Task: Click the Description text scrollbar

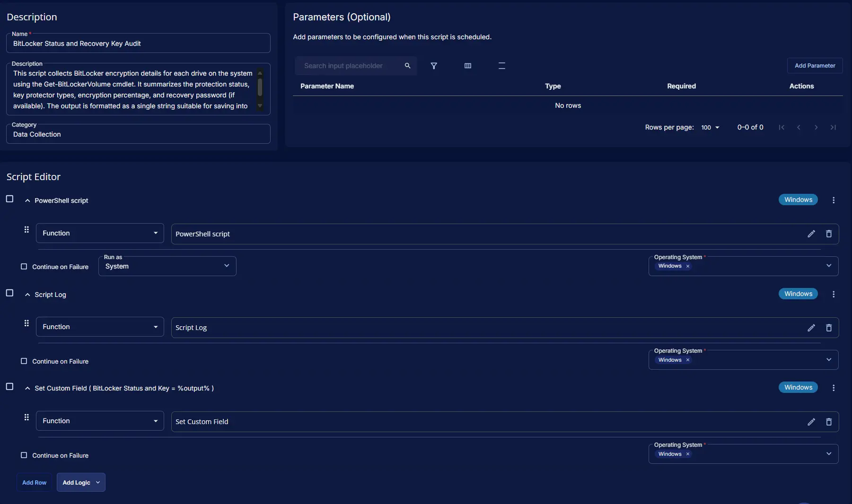Action: pos(260,88)
